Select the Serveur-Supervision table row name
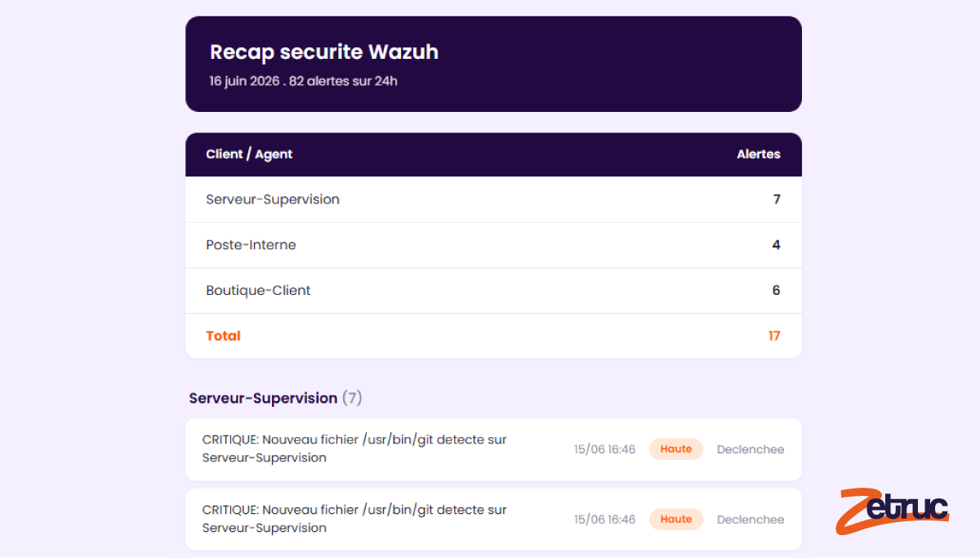980x558 pixels. pos(273,199)
